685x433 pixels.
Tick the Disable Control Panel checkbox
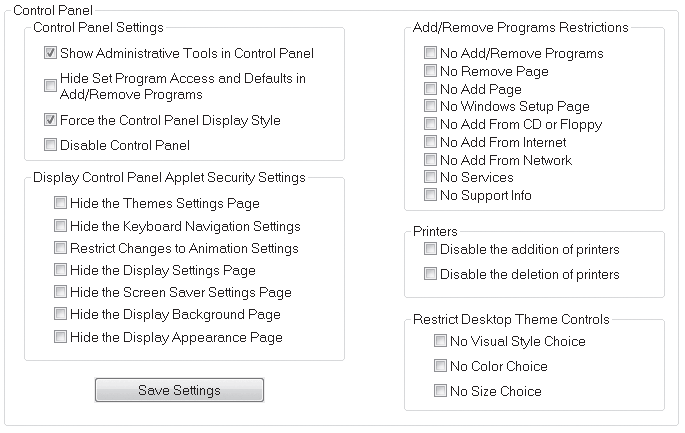pos(50,145)
